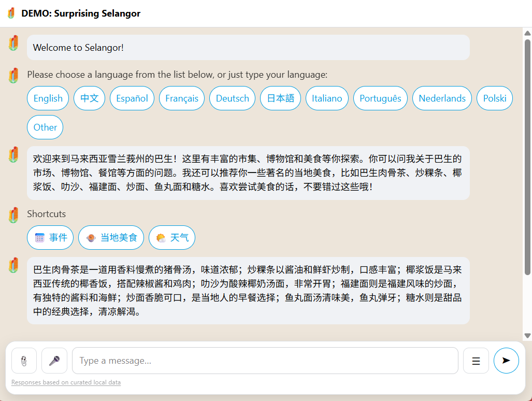Select 日本語 language option
The width and height of the screenshot is (532, 401).
280,98
